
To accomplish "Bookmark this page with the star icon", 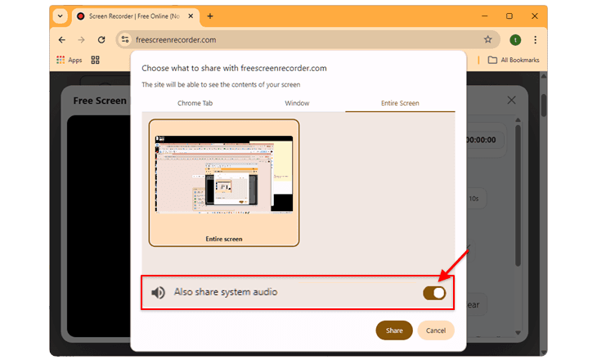I will point(487,39).
